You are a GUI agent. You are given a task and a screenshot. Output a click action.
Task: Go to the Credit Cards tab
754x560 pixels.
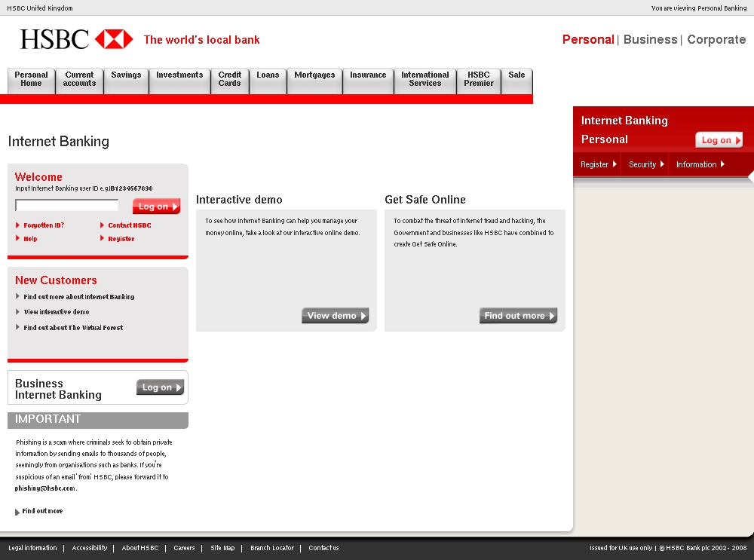(229, 81)
